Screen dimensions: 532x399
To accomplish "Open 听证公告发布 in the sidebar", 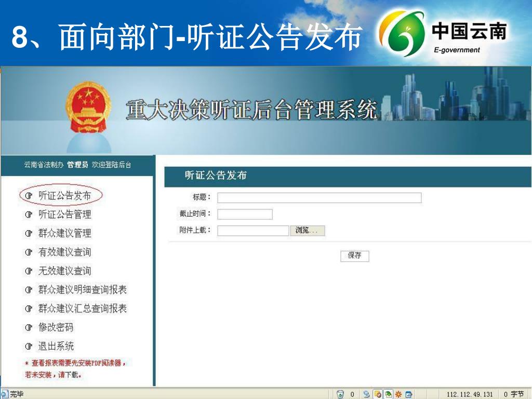I will coord(64,195).
